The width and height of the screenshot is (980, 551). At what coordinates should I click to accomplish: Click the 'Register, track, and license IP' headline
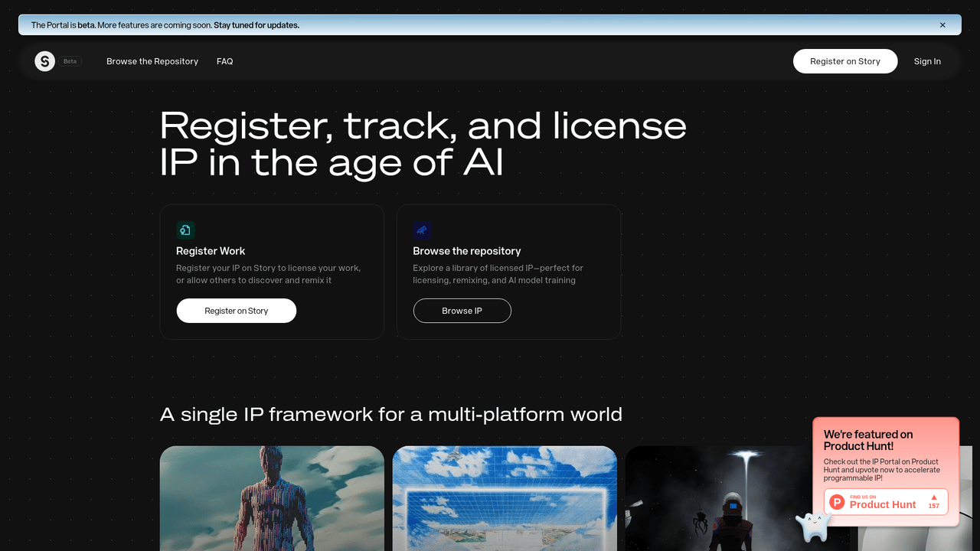click(423, 143)
